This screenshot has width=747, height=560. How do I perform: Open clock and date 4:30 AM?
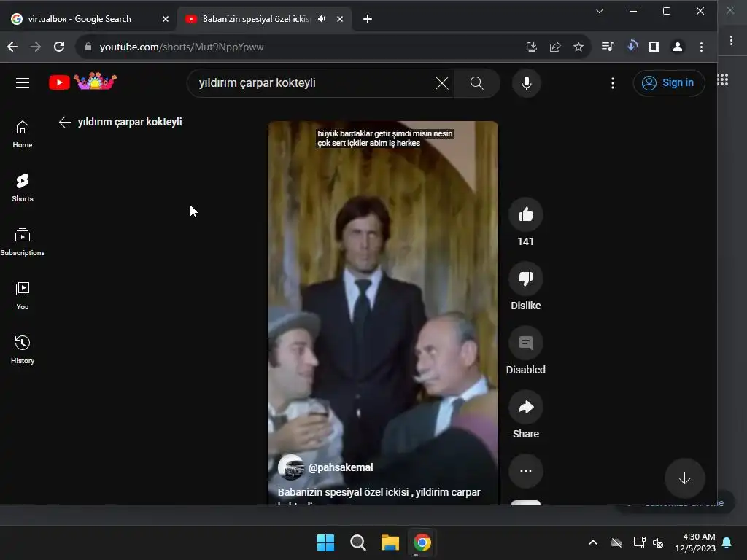pos(695,542)
